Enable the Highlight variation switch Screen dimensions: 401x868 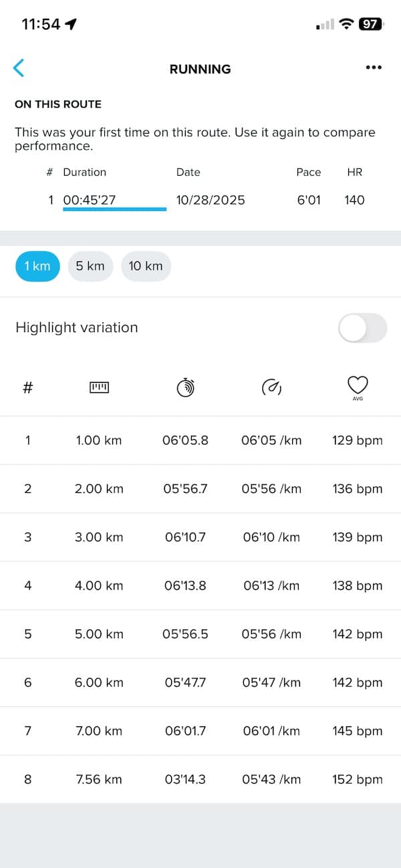pos(362,328)
